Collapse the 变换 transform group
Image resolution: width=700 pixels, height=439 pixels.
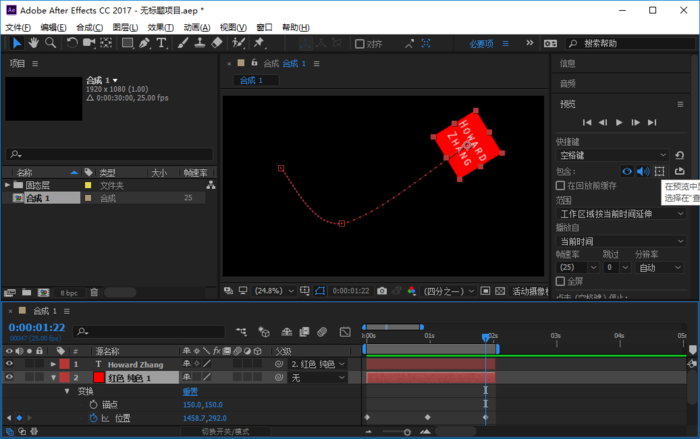point(67,391)
